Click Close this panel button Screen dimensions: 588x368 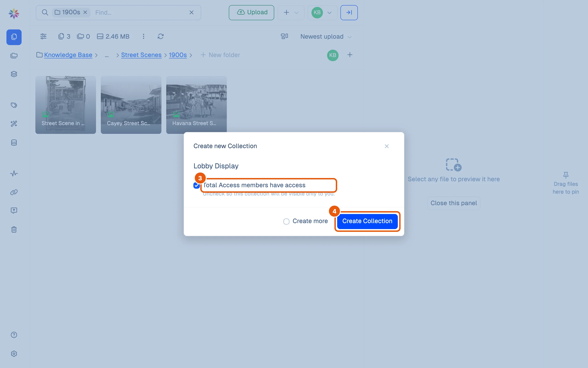[453, 203]
